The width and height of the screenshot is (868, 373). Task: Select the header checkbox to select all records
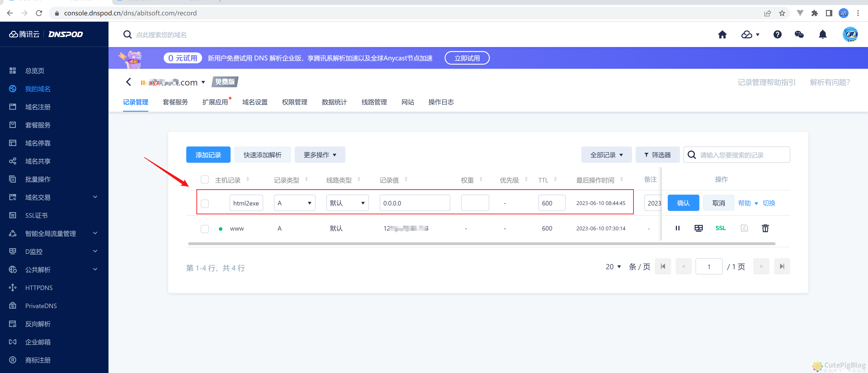pos(205,179)
